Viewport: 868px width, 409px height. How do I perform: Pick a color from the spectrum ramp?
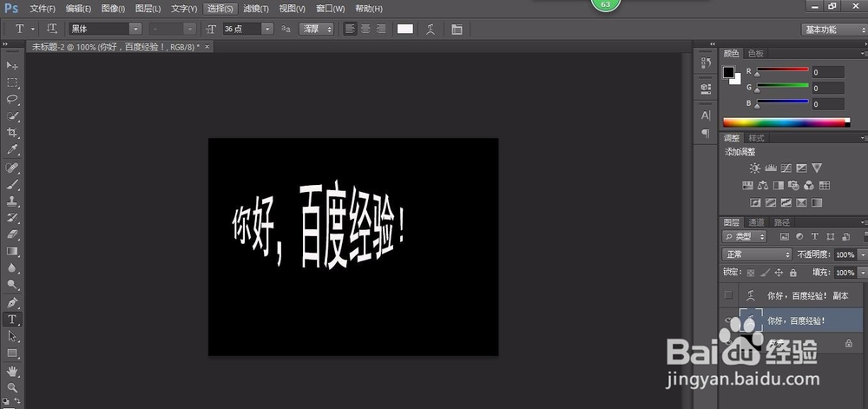786,122
